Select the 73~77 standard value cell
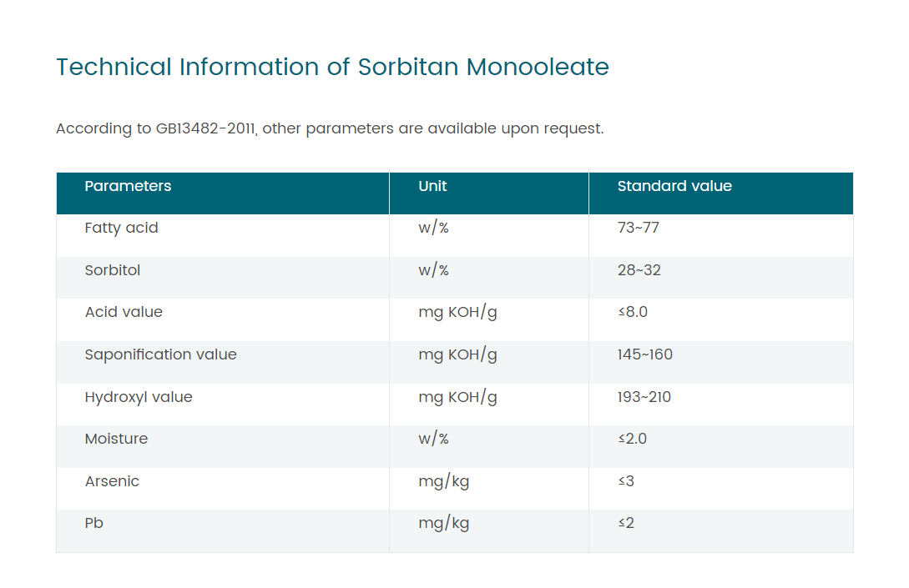 pyautogui.click(x=639, y=228)
